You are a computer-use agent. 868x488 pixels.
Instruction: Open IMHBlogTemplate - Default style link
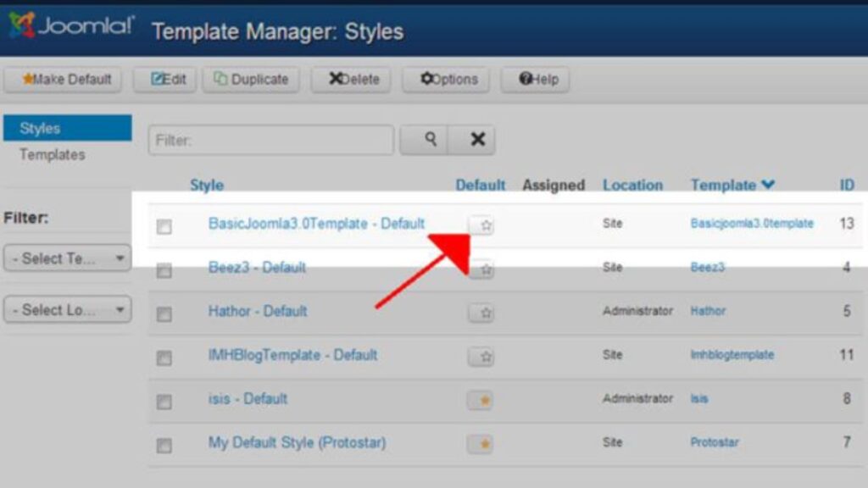click(x=292, y=355)
